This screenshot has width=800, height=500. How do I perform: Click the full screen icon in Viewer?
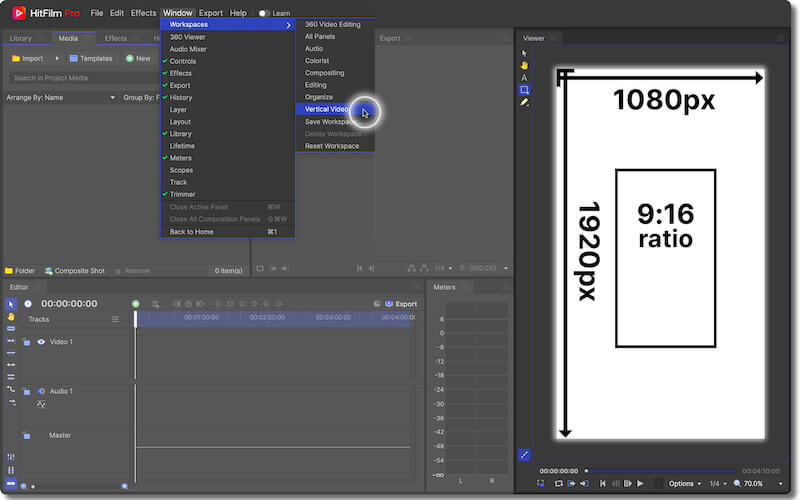click(540, 483)
